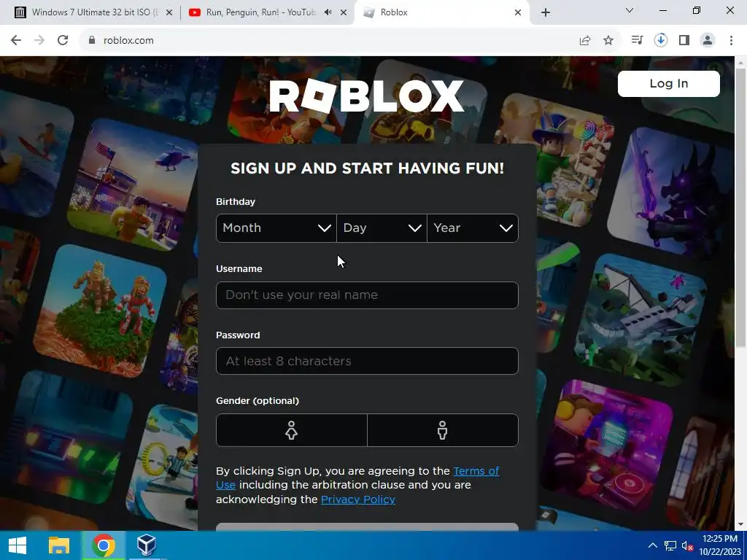Show hidden system tray icons

tap(653, 545)
